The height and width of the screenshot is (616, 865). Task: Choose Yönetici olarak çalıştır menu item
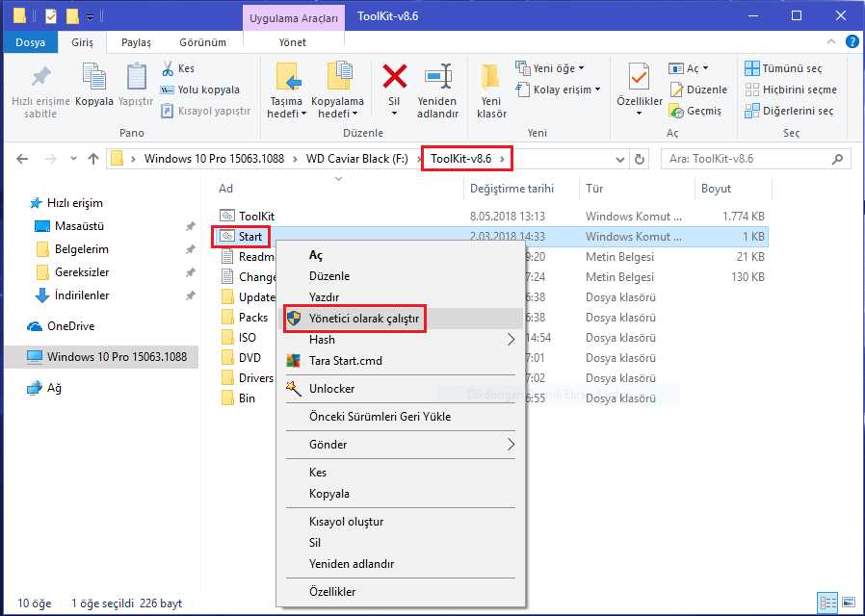pos(401,319)
